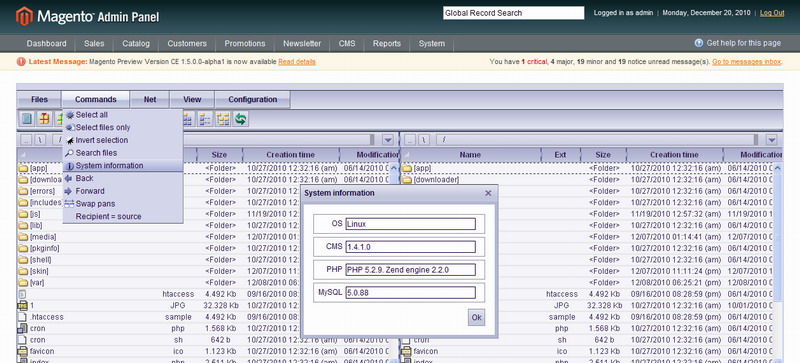
Task: Click [downloader] folder icon in right pane
Action: pos(407,180)
